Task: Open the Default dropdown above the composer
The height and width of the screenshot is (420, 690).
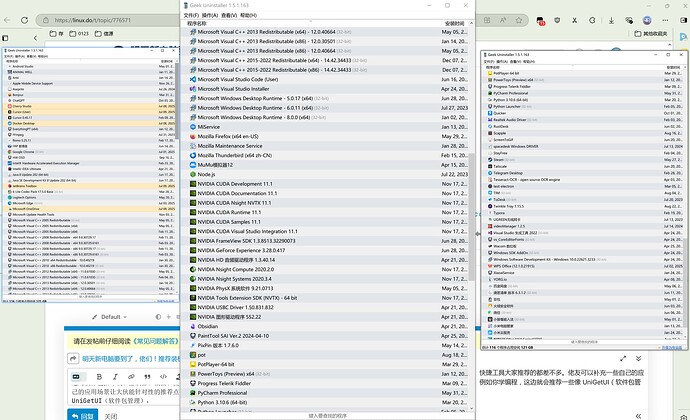Action: pyautogui.click(x=110, y=317)
